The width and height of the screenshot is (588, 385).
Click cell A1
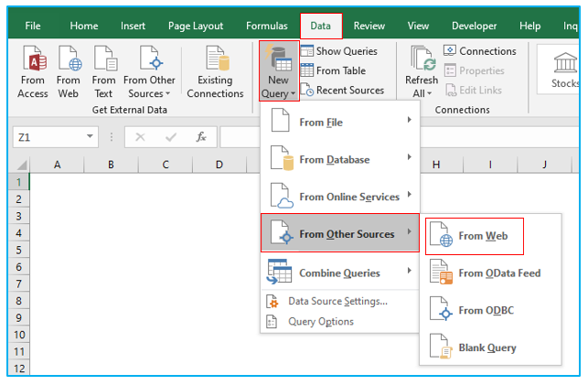(x=57, y=182)
